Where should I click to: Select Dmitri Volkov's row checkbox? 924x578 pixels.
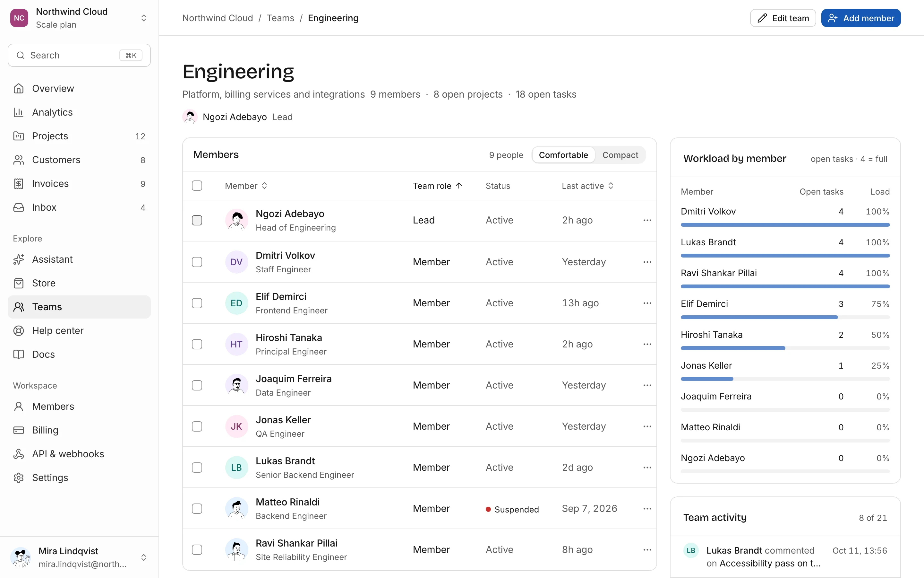click(197, 262)
